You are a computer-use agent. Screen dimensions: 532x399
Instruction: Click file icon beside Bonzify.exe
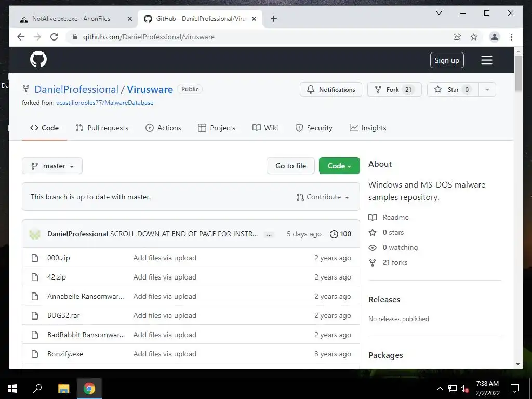(35, 354)
